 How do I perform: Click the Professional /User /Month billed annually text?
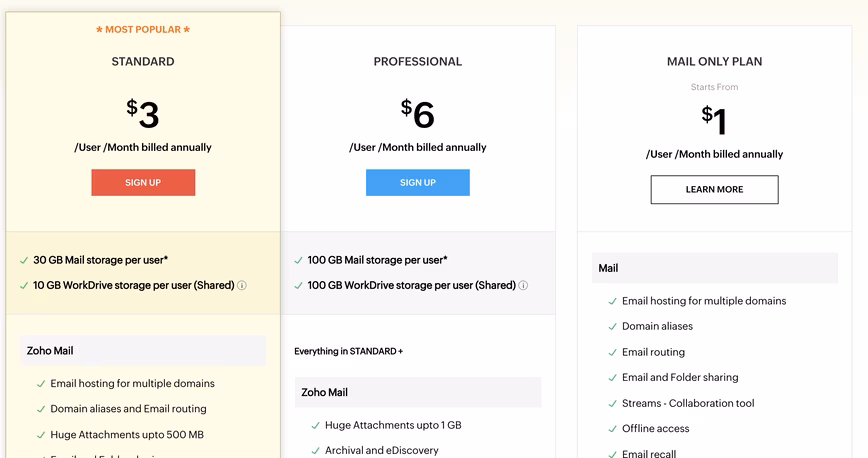[x=417, y=147]
